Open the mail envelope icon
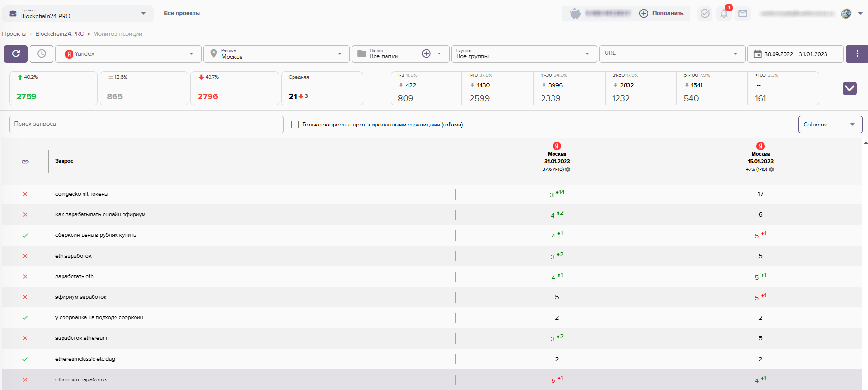This screenshot has width=868, height=390. pyautogui.click(x=743, y=13)
